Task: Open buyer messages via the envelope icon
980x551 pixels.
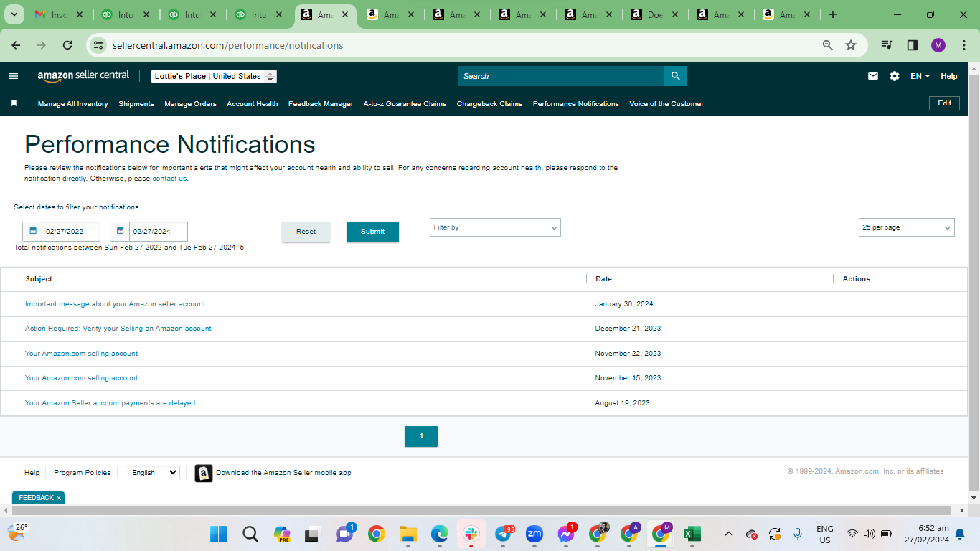Action: (x=873, y=76)
